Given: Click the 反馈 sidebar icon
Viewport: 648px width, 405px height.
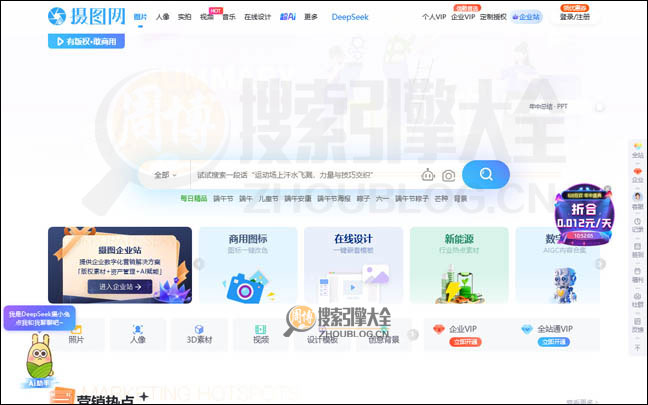Looking at the screenshot, I should (x=638, y=325).
